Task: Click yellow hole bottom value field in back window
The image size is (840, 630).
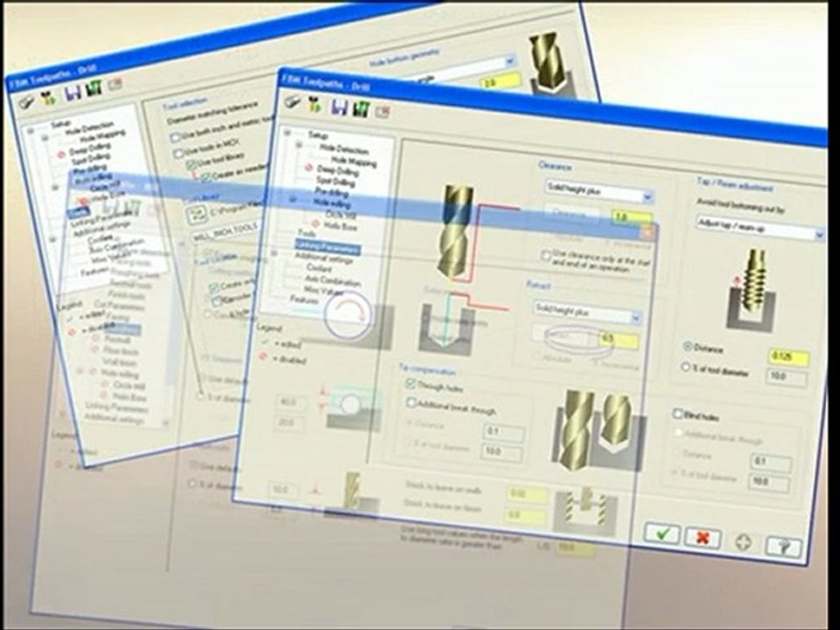Action: [x=500, y=82]
